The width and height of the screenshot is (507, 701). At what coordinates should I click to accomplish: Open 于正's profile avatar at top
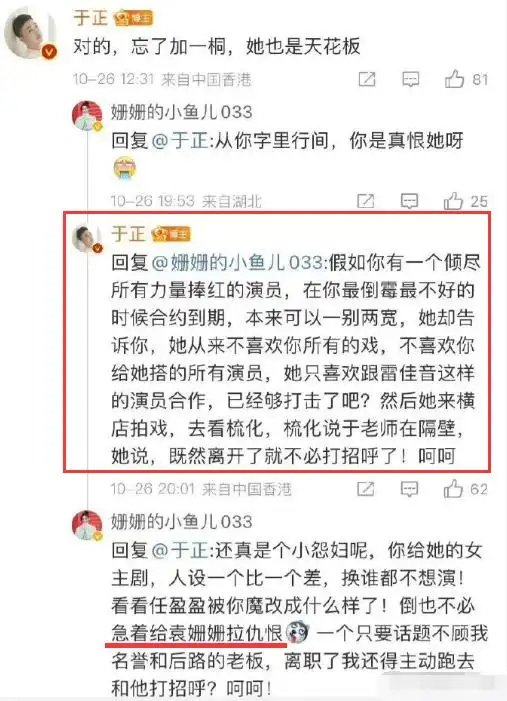(30, 35)
